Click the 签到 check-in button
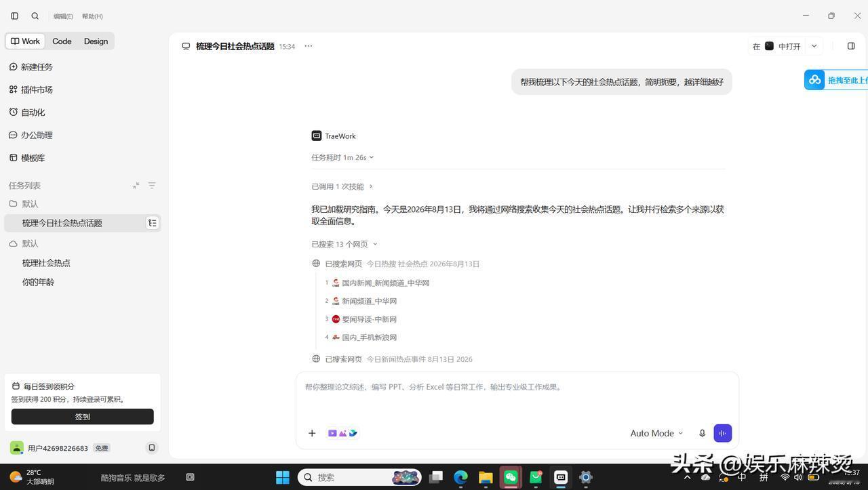 pos(83,417)
